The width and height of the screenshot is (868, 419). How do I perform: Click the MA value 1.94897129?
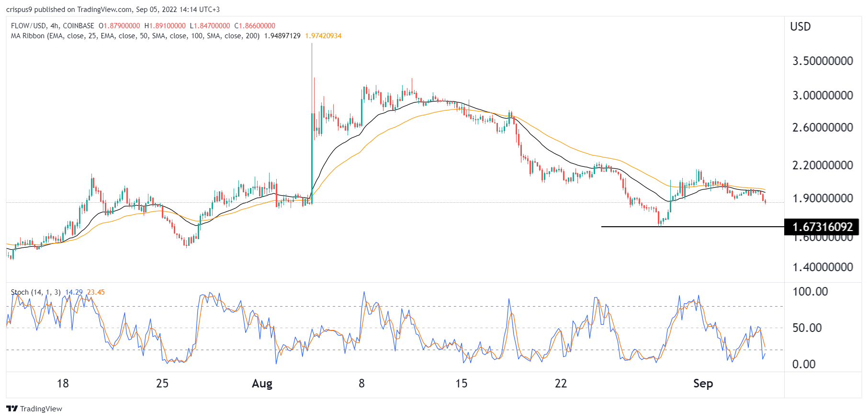point(282,36)
